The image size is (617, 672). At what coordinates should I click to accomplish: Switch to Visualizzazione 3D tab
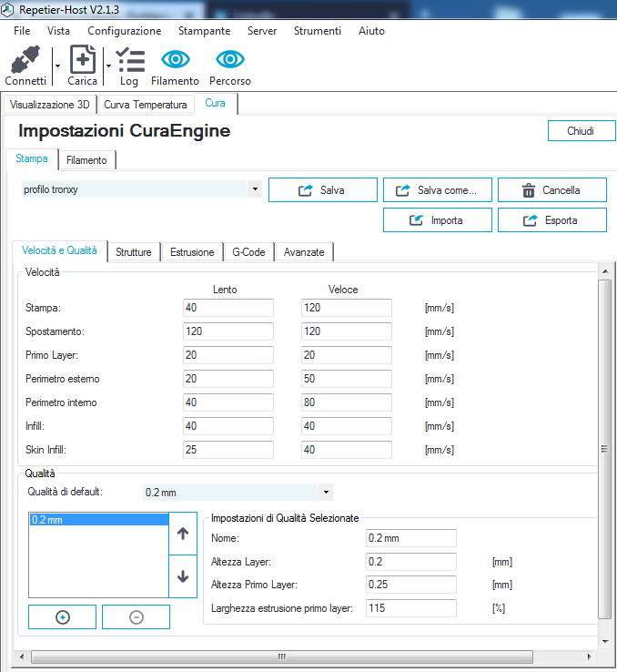50,105
